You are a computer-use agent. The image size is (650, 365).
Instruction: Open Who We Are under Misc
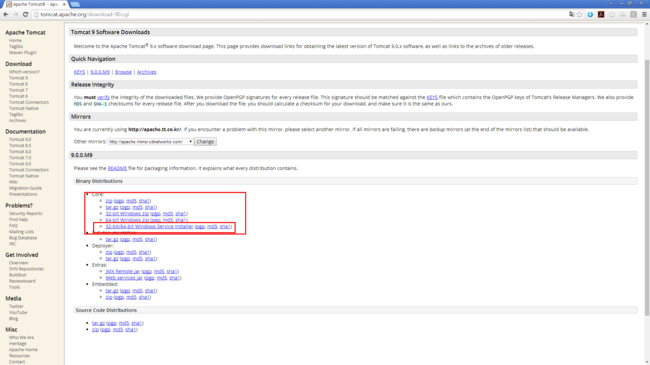coord(22,338)
